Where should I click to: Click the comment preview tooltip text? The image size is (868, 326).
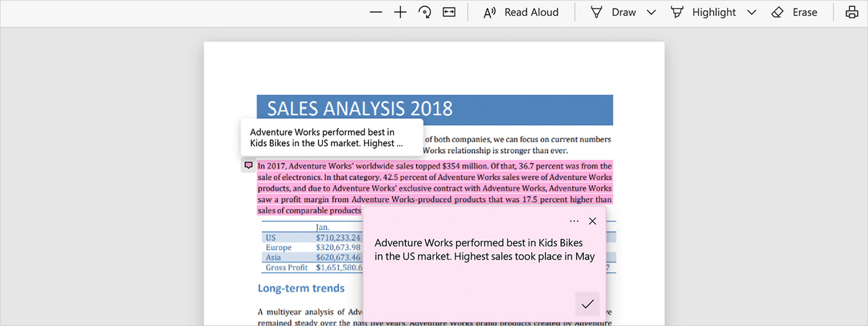[327, 137]
